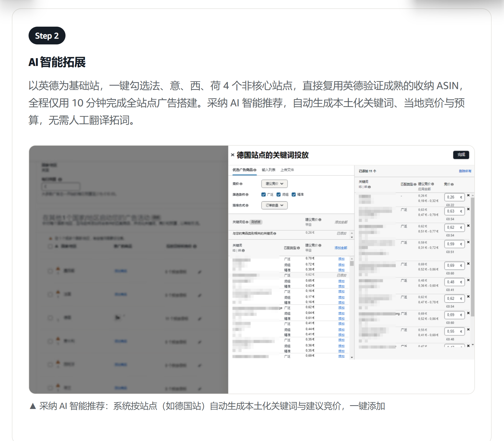The image size is (504, 441).
Task: Open the info icon next to 筛选条件
Action: (247, 195)
